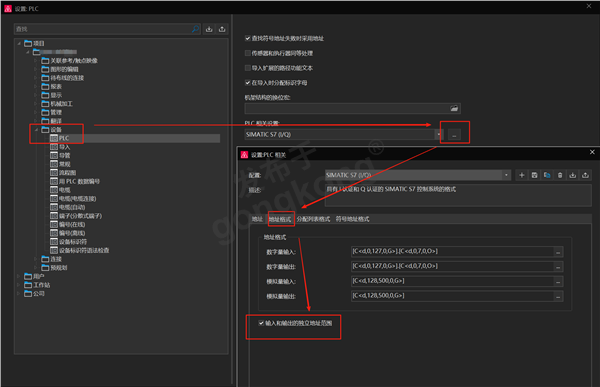Select the 机械加工 folder in tree
This screenshot has width=600, height=387.
[57, 104]
